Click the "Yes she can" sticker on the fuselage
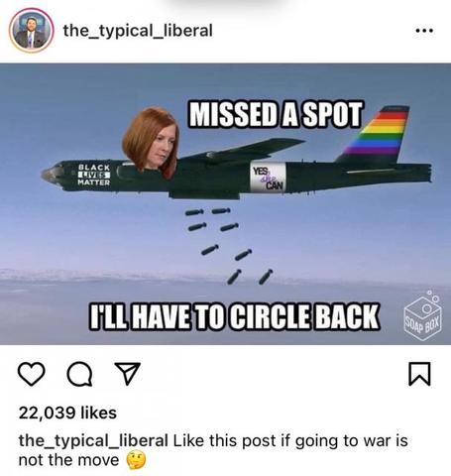 click(x=268, y=178)
